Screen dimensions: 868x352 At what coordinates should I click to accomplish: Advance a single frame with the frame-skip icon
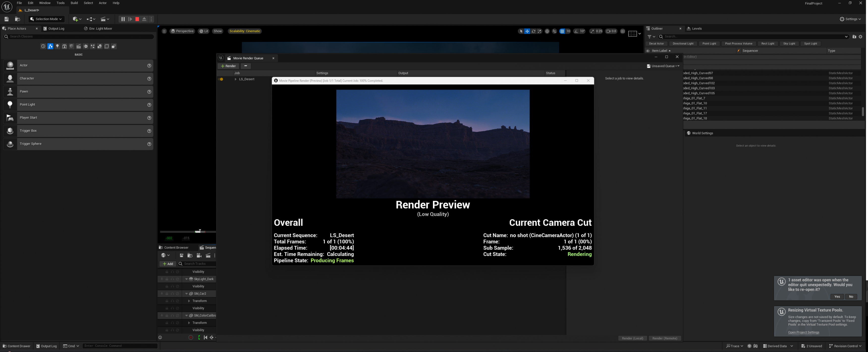click(x=130, y=19)
